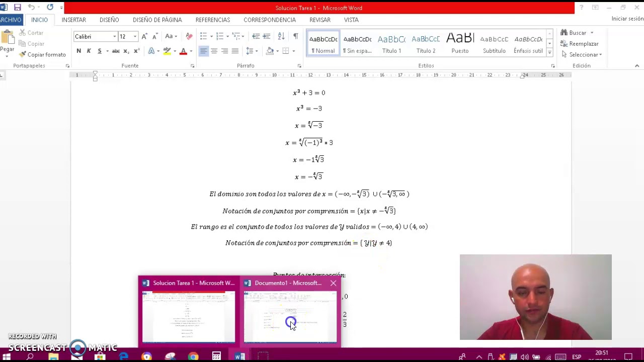Open the Calculator from the taskbar
This screenshot has width=644, height=362.
click(216, 356)
